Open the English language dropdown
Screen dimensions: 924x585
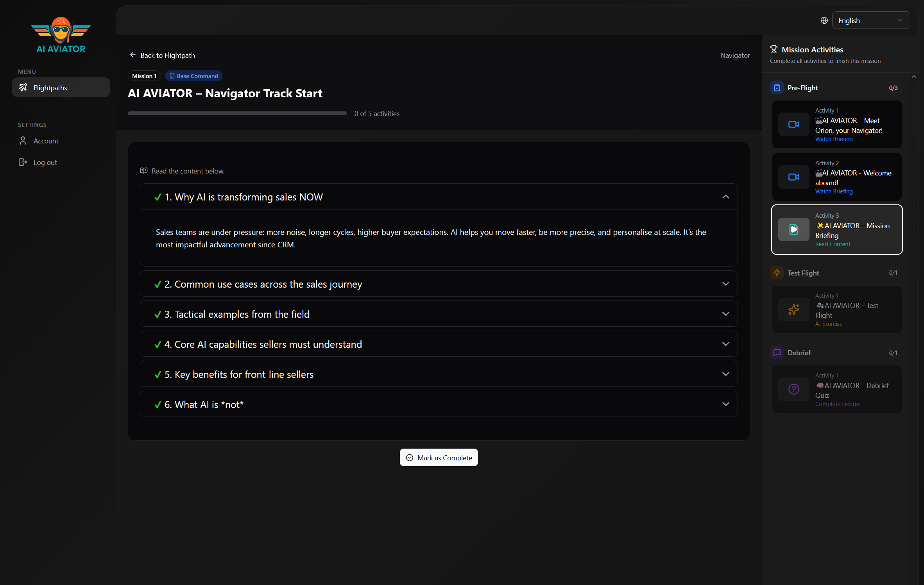click(870, 20)
